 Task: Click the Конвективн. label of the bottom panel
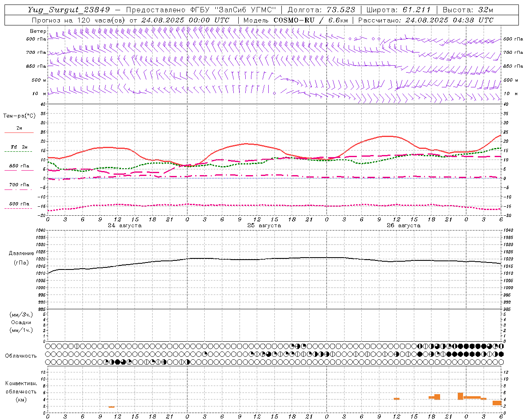21,383
